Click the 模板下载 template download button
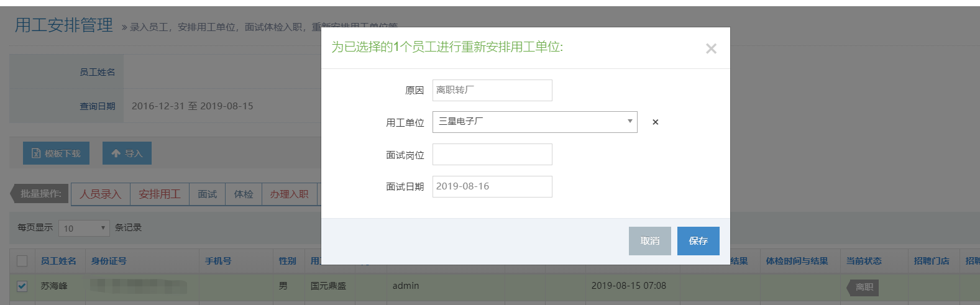 pos(56,153)
